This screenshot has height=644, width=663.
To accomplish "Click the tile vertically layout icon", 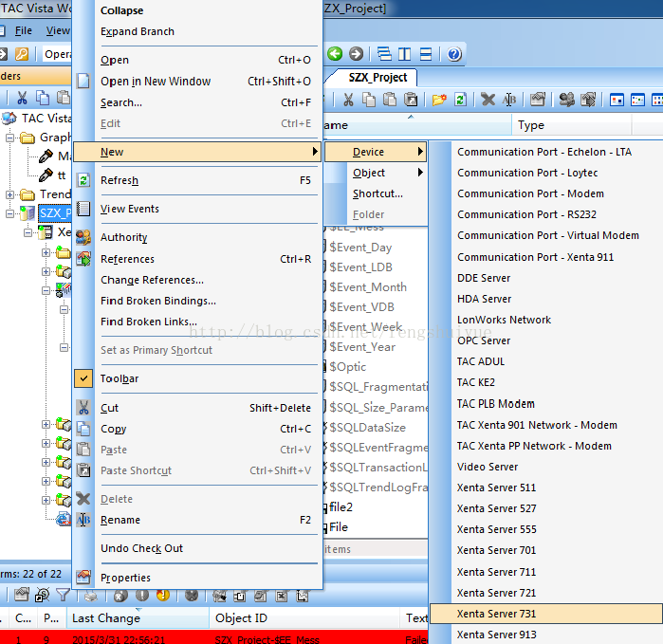I will coord(405,54).
